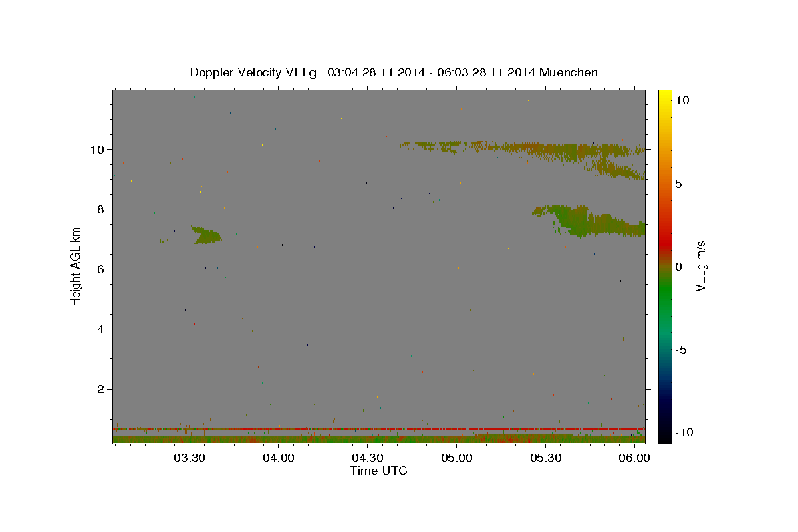Click the black bottom of the colorbar

pos(665,436)
